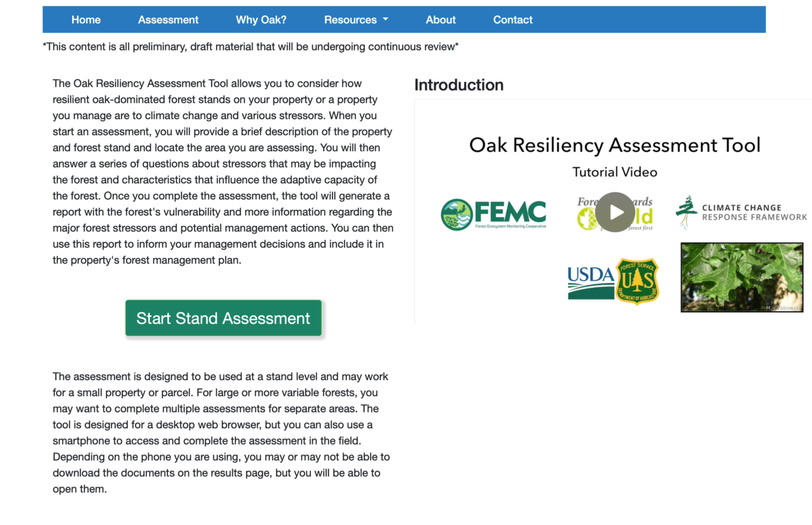Click the Tutorial Video subtitle

point(615,172)
